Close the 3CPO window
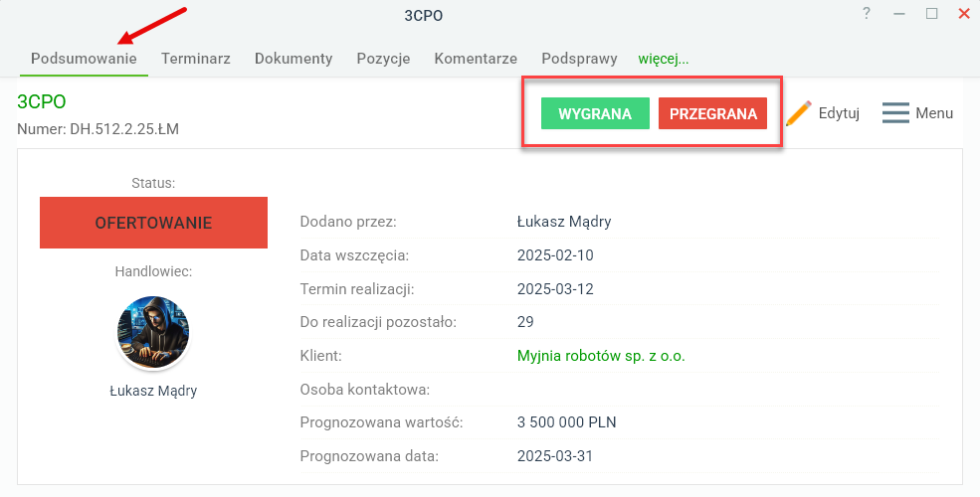980x497 pixels. click(x=964, y=13)
